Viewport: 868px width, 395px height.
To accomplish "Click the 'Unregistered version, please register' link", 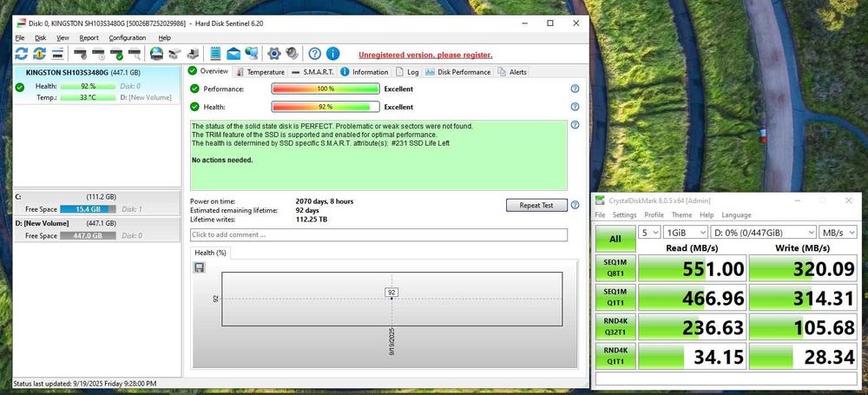I will [425, 55].
